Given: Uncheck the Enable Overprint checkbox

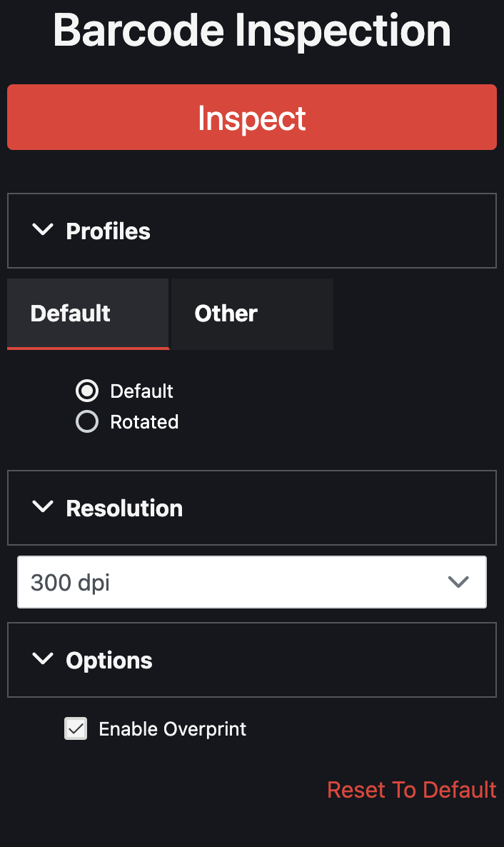Looking at the screenshot, I should [x=76, y=728].
